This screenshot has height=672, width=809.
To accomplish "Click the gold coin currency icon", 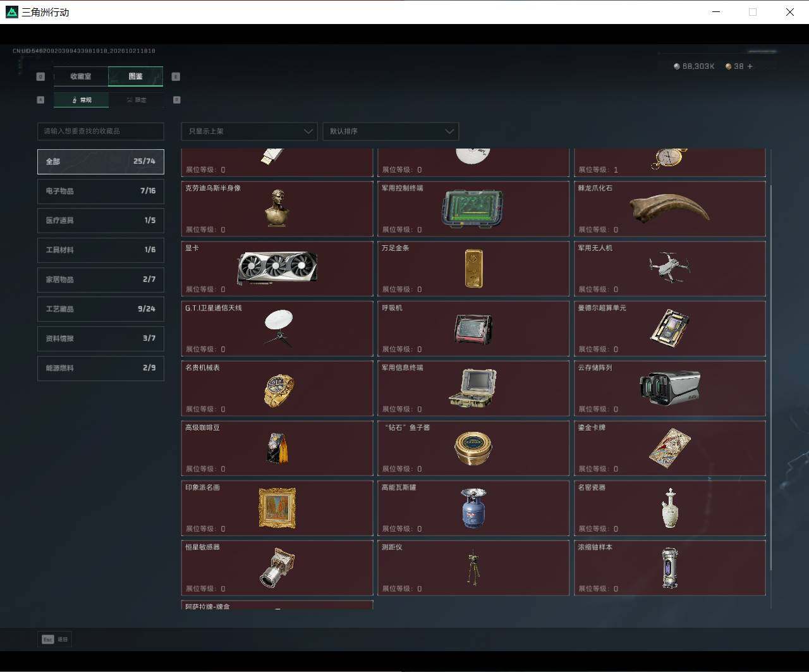I will [x=728, y=66].
